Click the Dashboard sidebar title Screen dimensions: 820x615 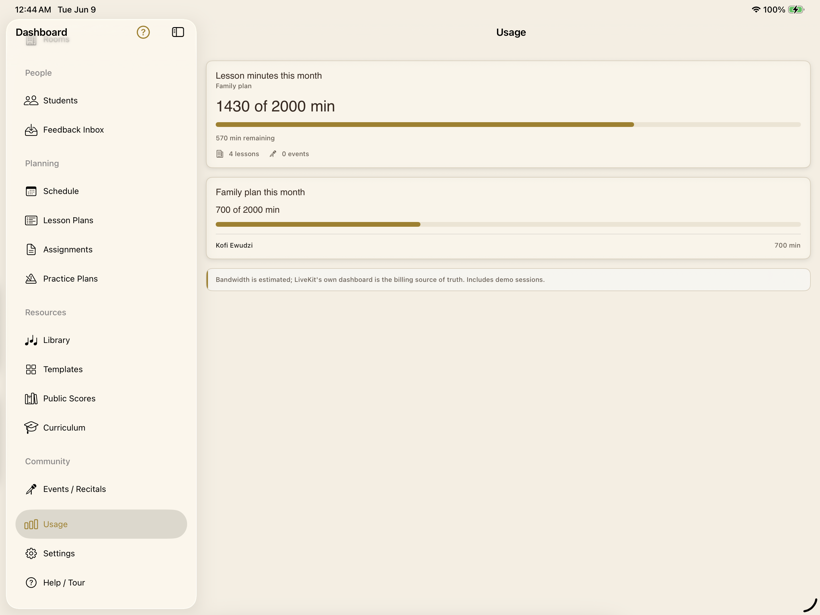pos(41,32)
